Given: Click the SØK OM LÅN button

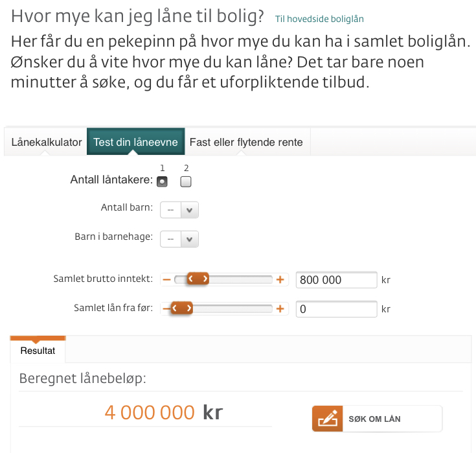Looking at the screenshot, I should tap(377, 419).
